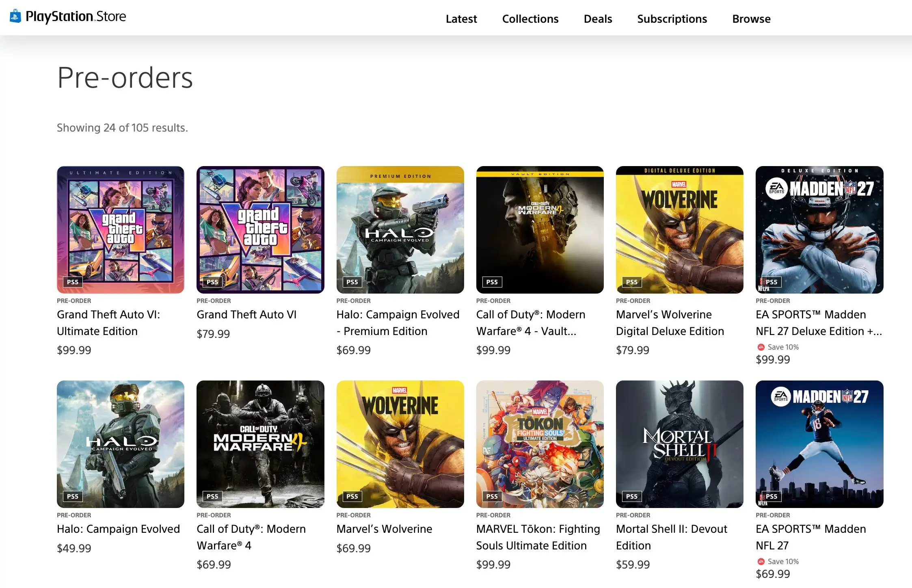The height and width of the screenshot is (588, 912).
Task: Open the standard Grand Theft Auto VI cover art
Action: pos(260,229)
